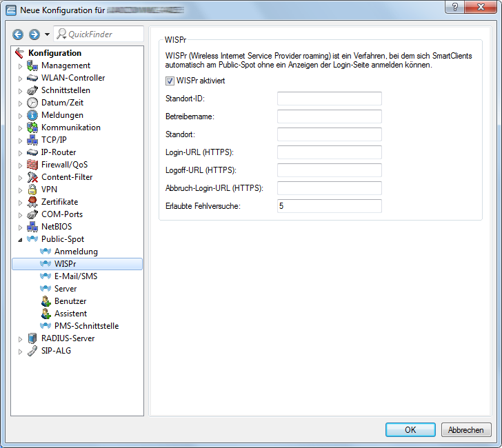Screen dimensions: 502x448
Task: Expand the Management tree node
Action: click(x=20, y=65)
